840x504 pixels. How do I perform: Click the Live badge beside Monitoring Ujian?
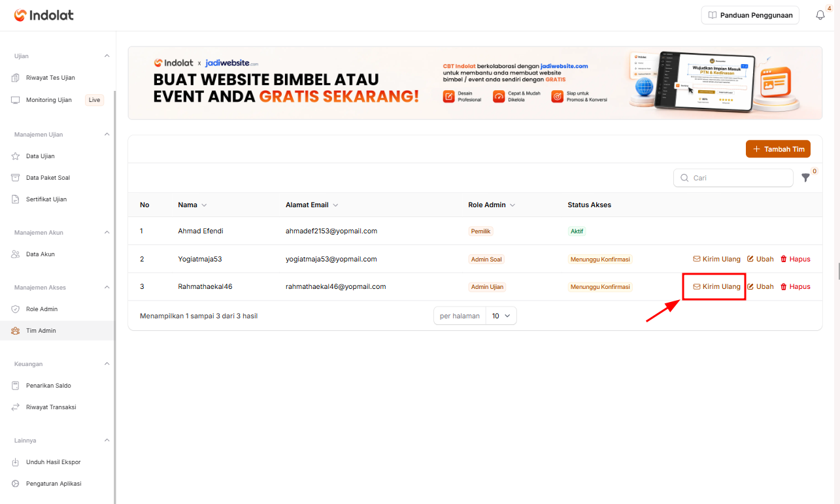94,100
